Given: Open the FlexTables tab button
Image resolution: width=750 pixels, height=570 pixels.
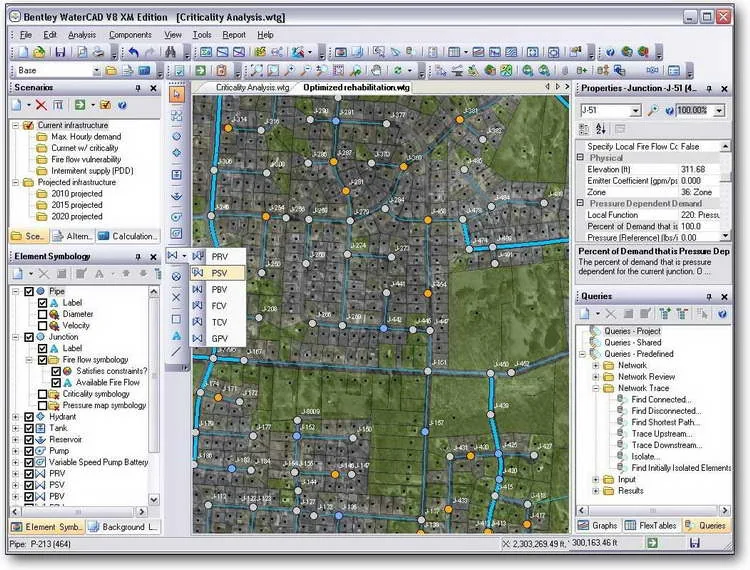Looking at the screenshot, I should point(651,526).
